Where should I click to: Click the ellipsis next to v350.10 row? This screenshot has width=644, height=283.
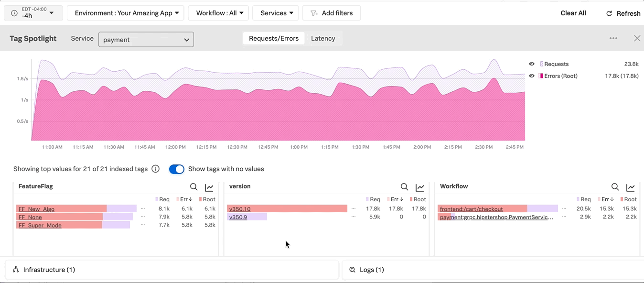pyautogui.click(x=354, y=209)
